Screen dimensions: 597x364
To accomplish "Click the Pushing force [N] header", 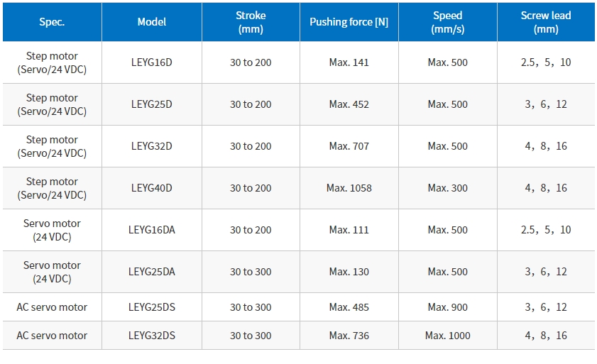I will pos(349,22).
